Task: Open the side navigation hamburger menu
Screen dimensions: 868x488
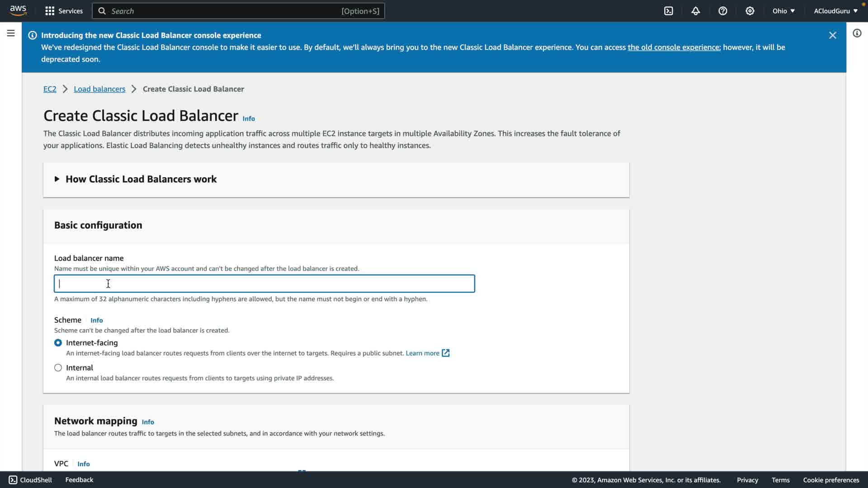Action: click(x=11, y=33)
